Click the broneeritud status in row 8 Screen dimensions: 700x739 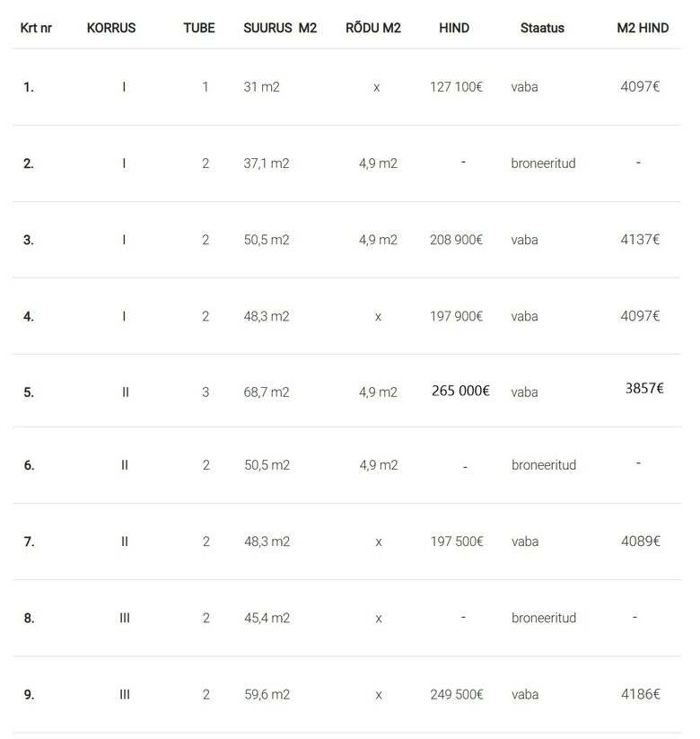point(544,618)
